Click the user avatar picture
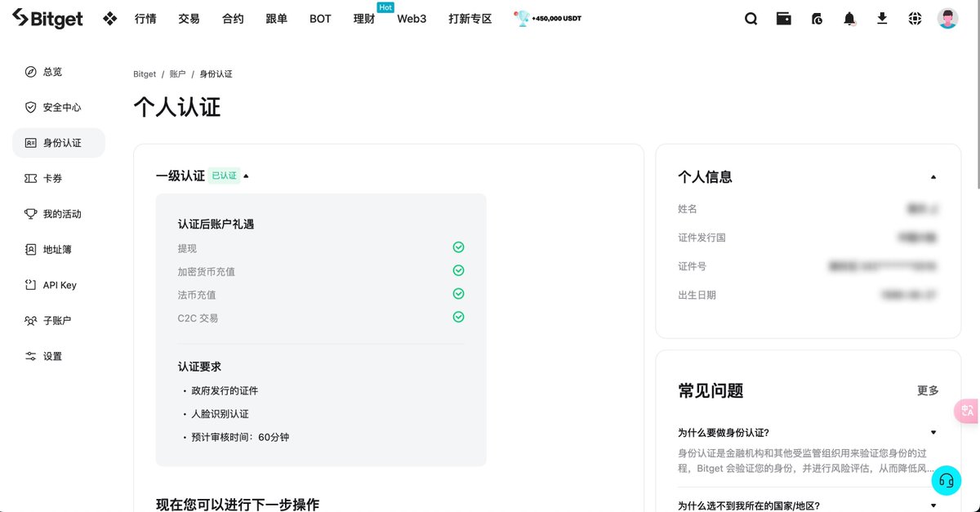The height and width of the screenshot is (512, 980). pyautogui.click(x=947, y=19)
